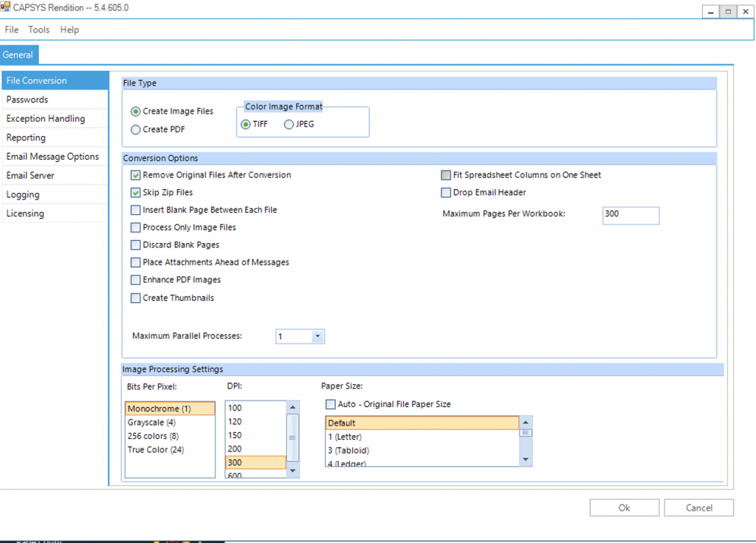Click the CAPSYS Rendition app icon in title bar
The image size is (756, 543).
5,7
